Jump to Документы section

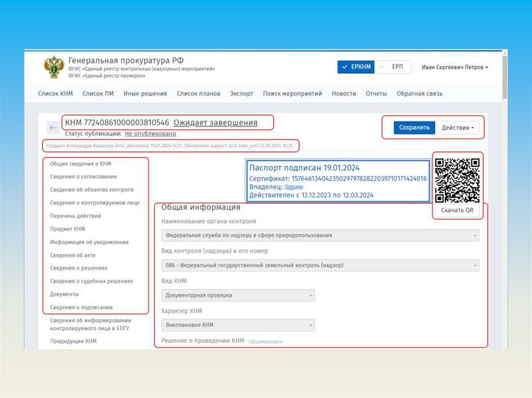64,294
